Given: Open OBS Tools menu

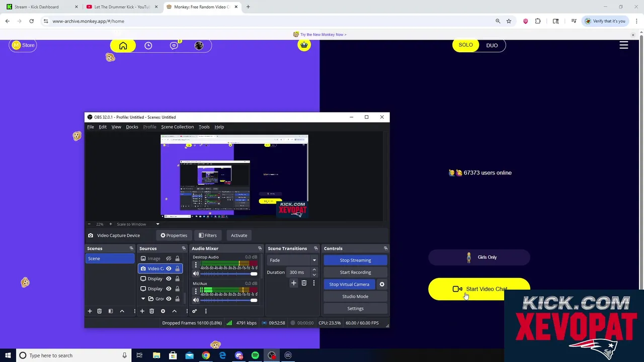Looking at the screenshot, I should 204,127.
